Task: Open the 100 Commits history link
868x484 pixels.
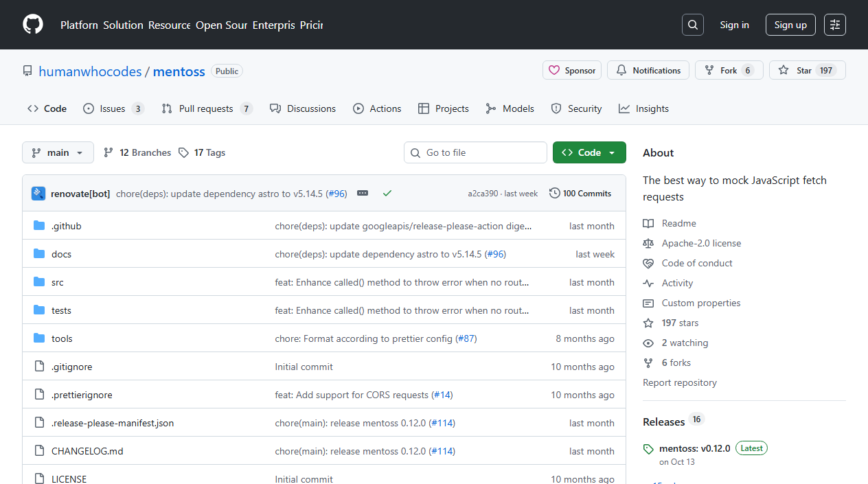Action: (580, 194)
